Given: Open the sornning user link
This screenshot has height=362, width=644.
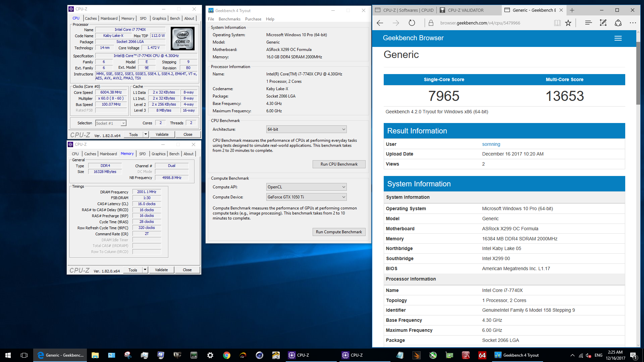Looking at the screenshot, I should pyautogui.click(x=491, y=144).
